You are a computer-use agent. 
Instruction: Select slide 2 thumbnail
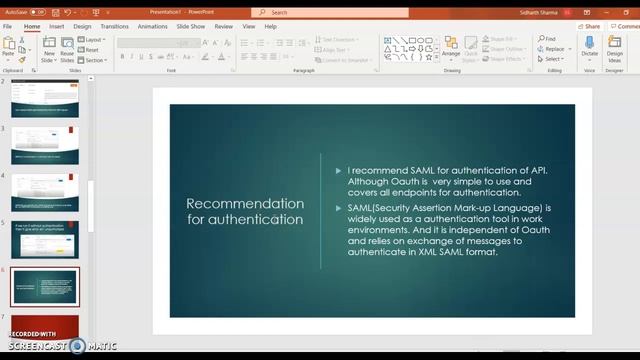pos(45,98)
